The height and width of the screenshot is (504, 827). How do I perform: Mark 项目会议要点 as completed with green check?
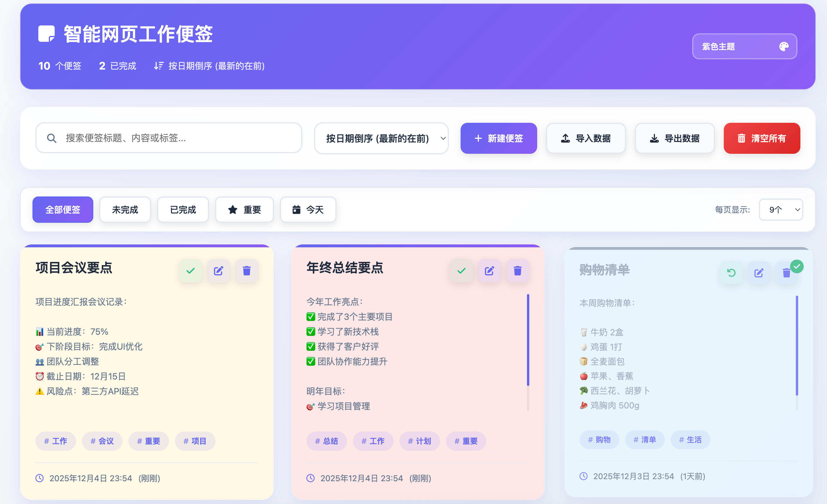(190, 271)
